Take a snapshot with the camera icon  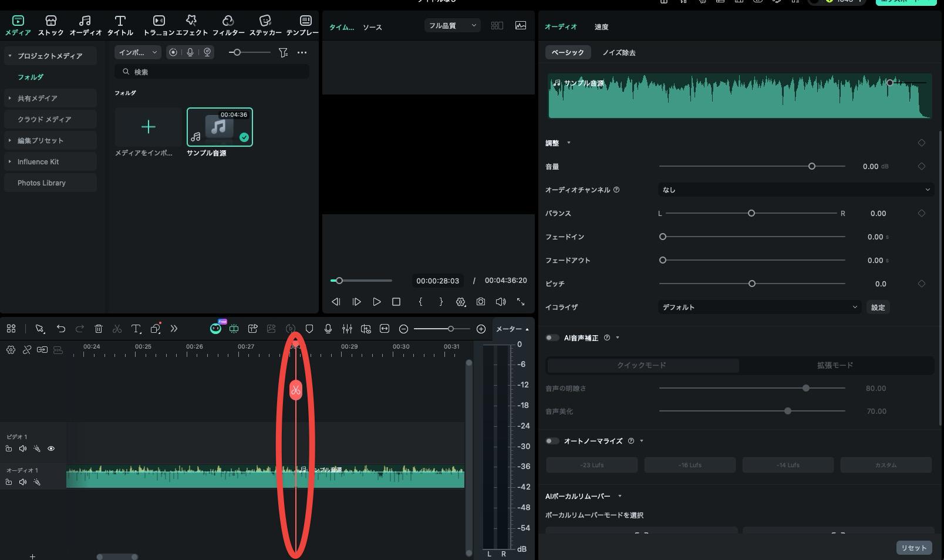point(481,302)
